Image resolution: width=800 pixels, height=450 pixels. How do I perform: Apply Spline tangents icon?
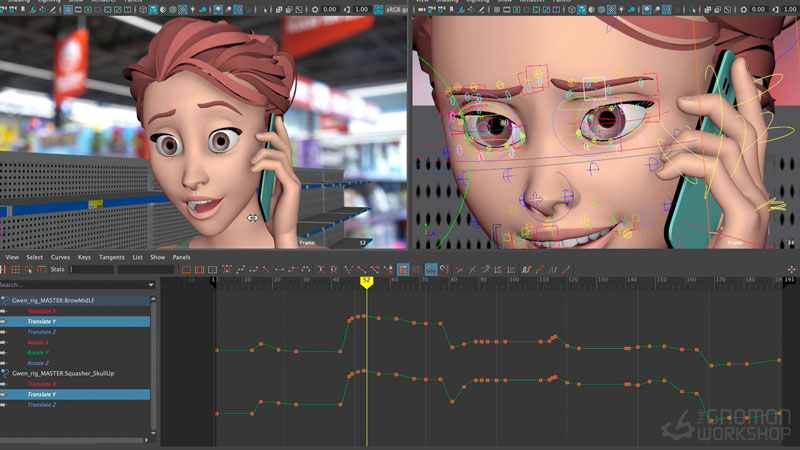240,269
